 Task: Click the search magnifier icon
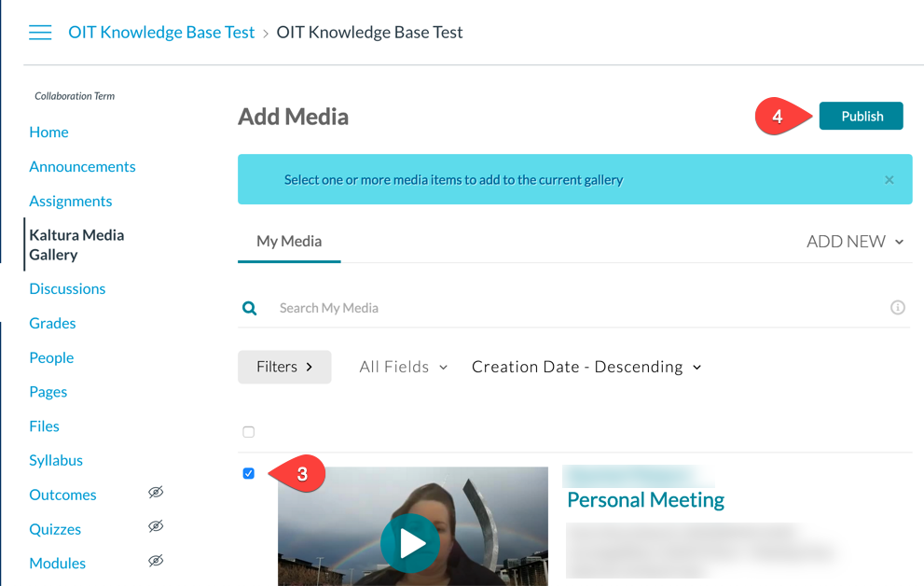coord(250,308)
